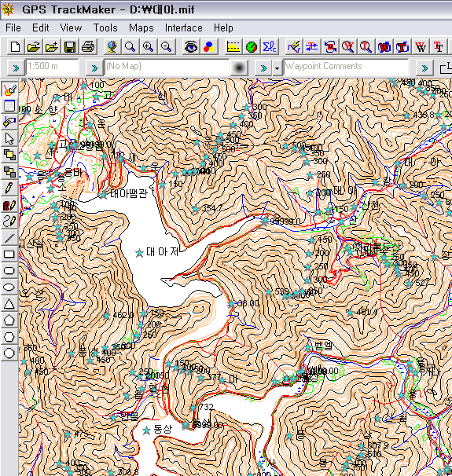Click the 대아땜관 map label

[129, 193]
